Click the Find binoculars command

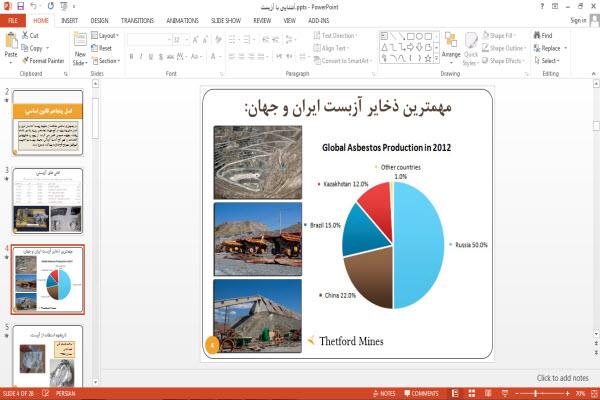point(543,35)
